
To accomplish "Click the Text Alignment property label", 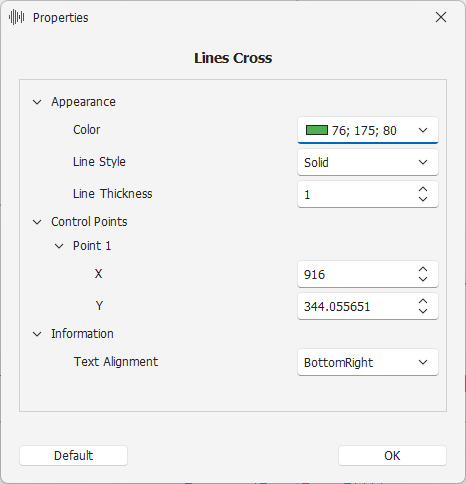I will [116, 362].
